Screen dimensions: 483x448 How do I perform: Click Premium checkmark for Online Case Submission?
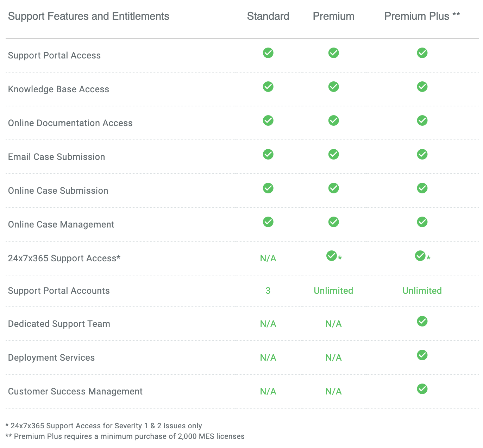[x=333, y=188]
